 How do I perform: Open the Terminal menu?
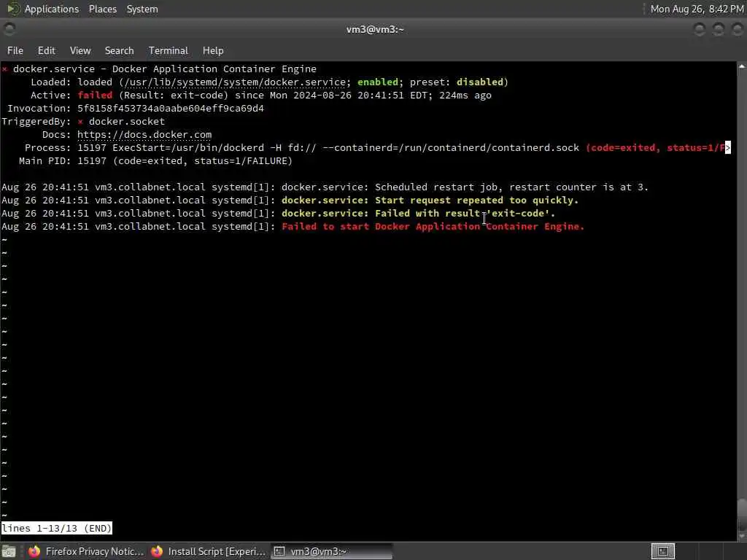(x=169, y=50)
